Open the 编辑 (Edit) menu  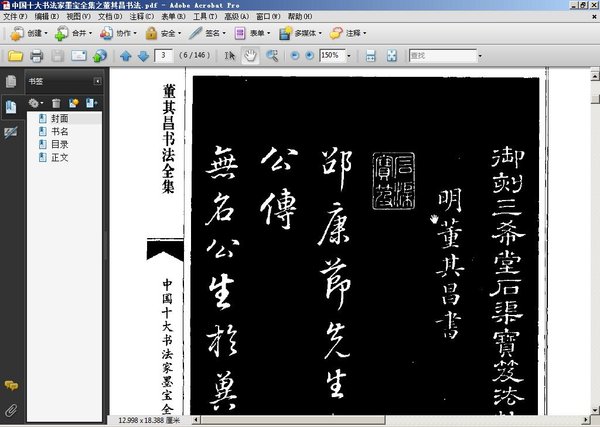(46, 16)
